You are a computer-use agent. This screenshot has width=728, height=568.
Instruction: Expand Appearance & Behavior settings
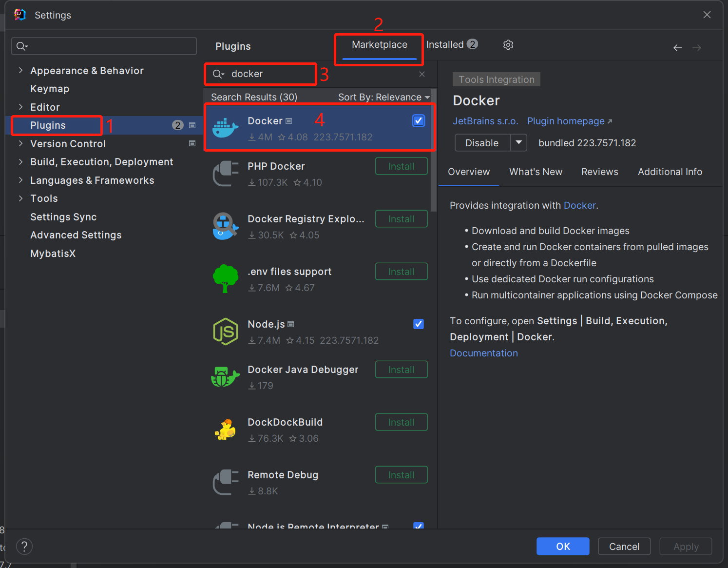click(x=20, y=71)
